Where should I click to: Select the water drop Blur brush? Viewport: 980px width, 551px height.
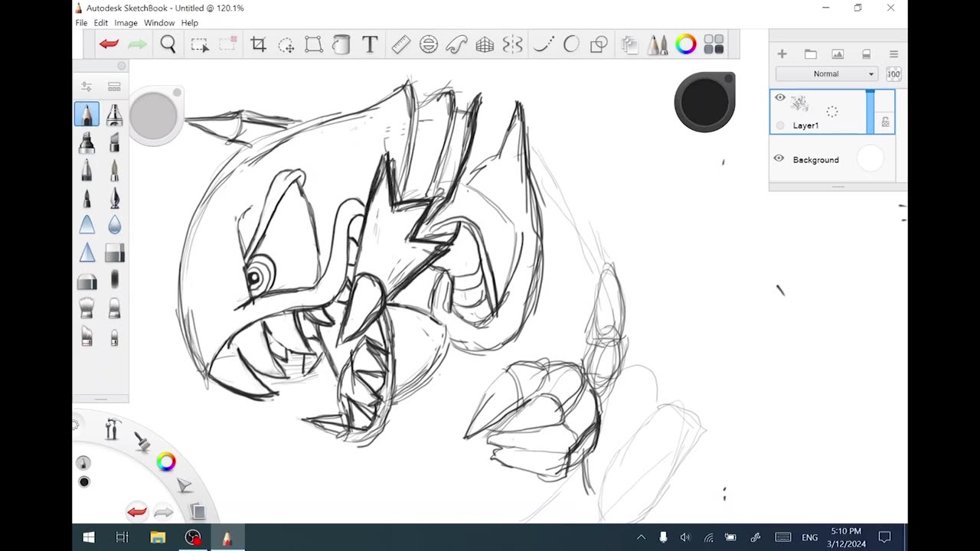(x=114, y=225)
